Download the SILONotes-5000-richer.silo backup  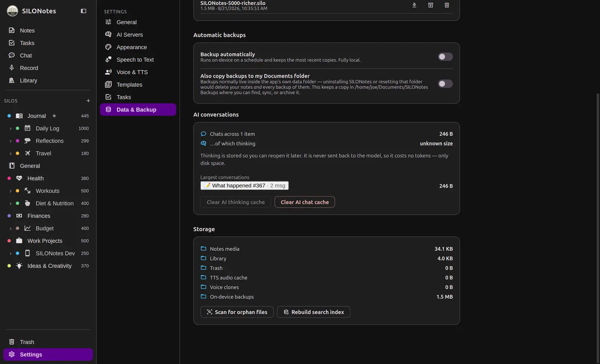(x=414, y=5)
